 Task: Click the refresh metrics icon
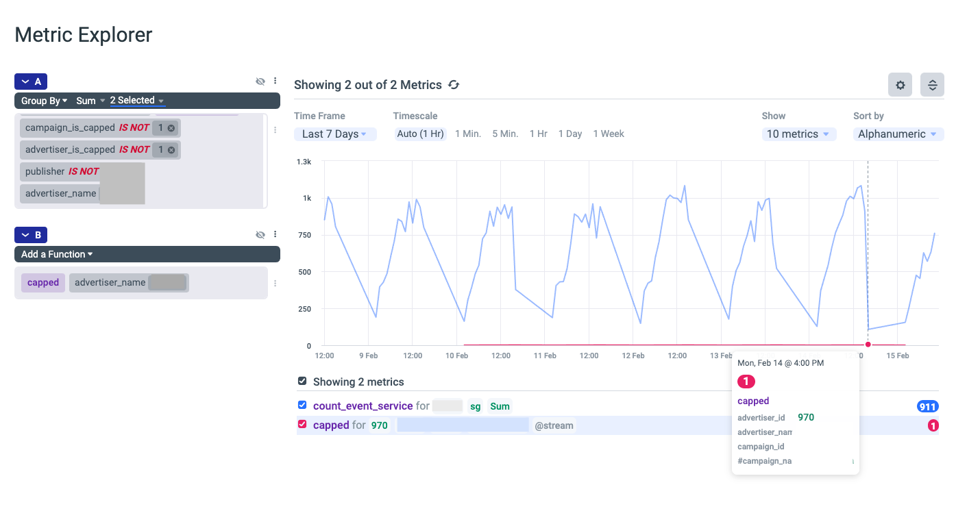[454, 85]
